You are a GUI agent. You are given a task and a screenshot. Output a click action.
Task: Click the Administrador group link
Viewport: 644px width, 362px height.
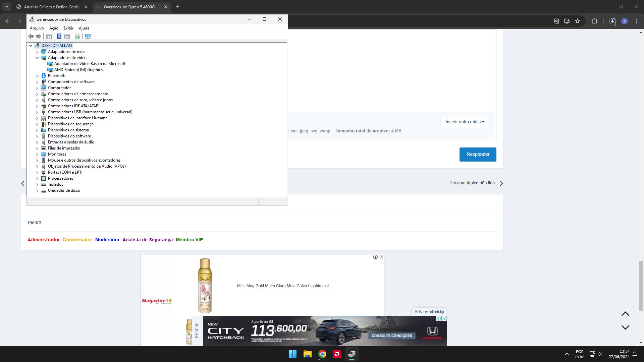coord(44,240)
